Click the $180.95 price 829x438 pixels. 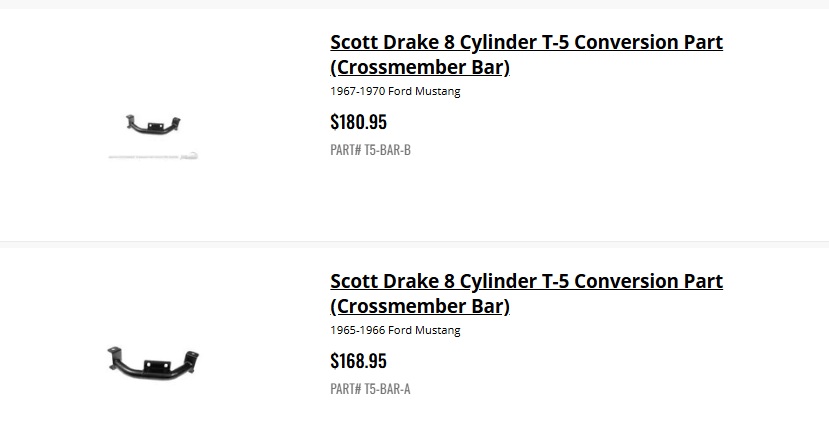tap(358, 122)
